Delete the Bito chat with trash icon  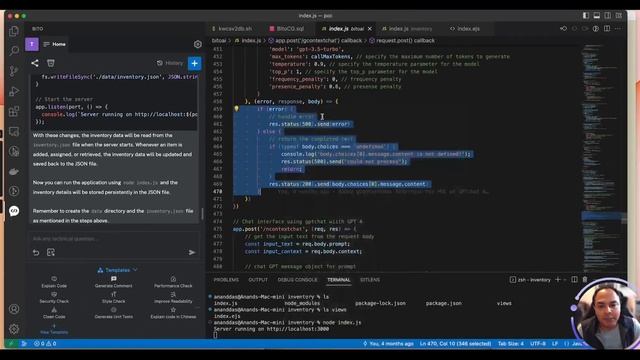[51, 63]
